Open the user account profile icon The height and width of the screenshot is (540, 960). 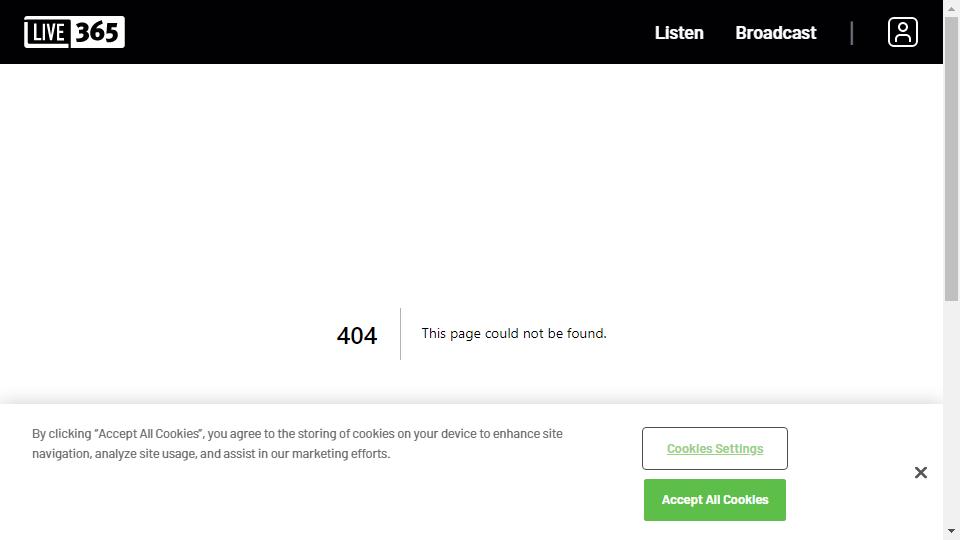902,32
